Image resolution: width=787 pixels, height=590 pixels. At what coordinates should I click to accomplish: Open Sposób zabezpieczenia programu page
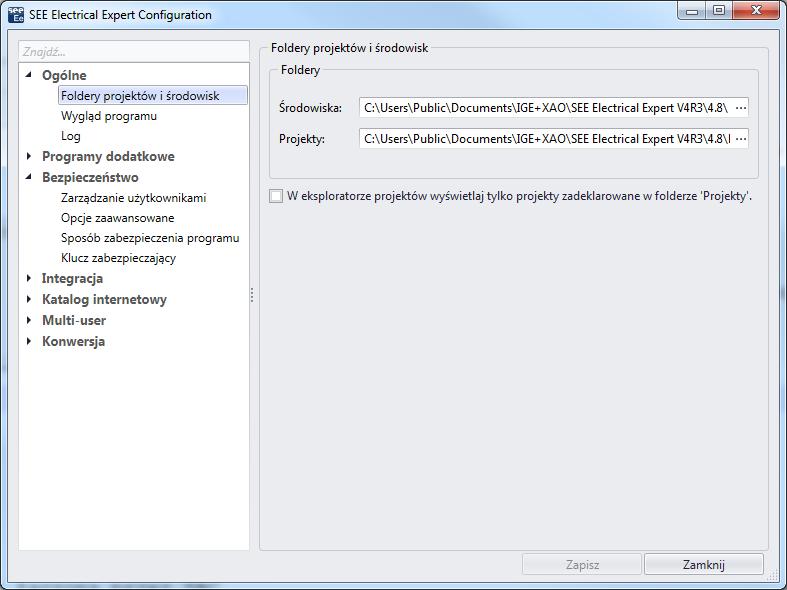pos(150,238)
